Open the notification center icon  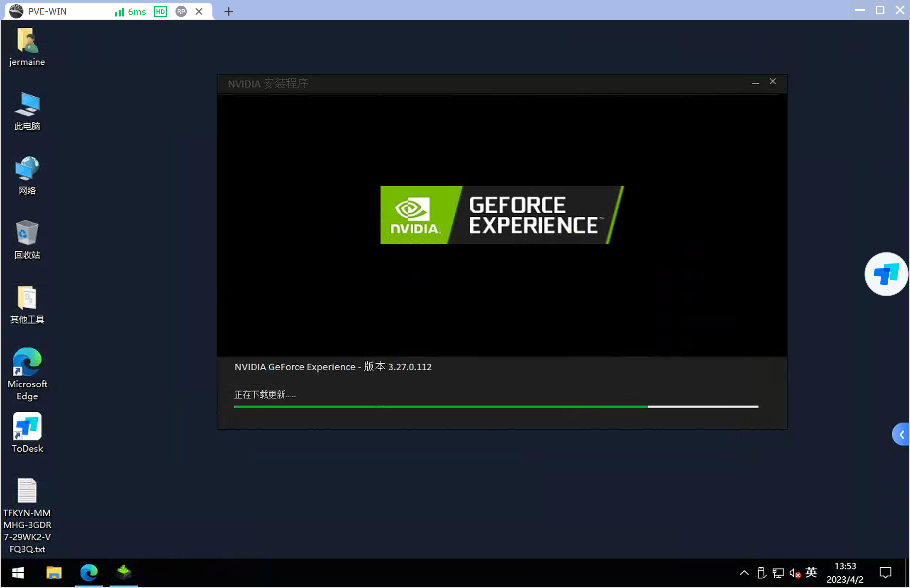pyautogui.click(x=885, y=573)
